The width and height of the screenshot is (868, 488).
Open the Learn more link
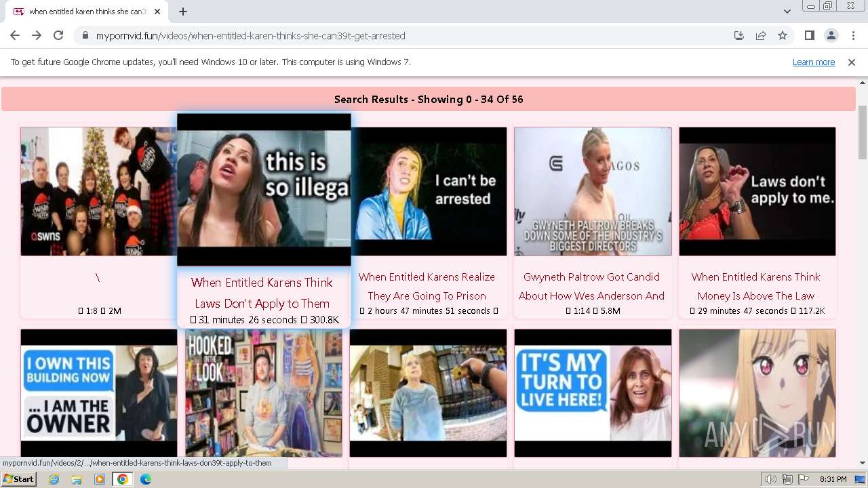click(814, 62)
